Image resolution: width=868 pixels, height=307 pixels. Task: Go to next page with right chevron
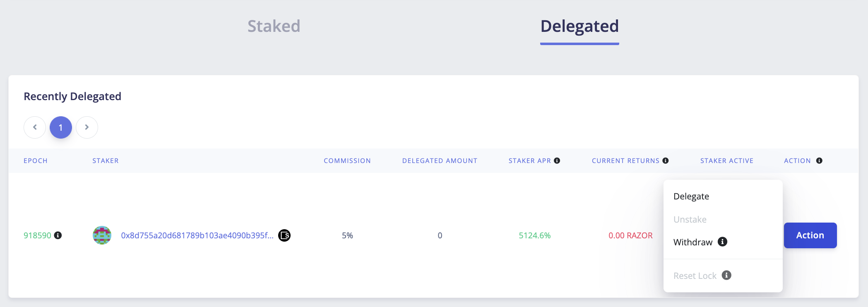click(87, 127)
